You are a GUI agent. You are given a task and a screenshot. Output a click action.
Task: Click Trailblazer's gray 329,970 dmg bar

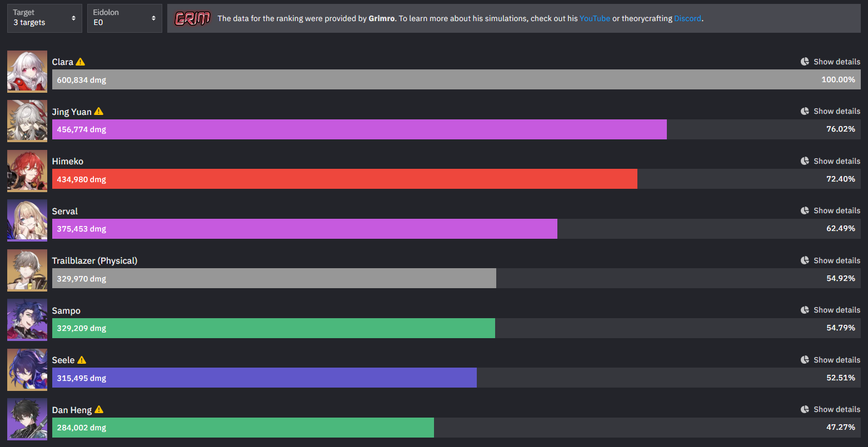pos(274,278)
